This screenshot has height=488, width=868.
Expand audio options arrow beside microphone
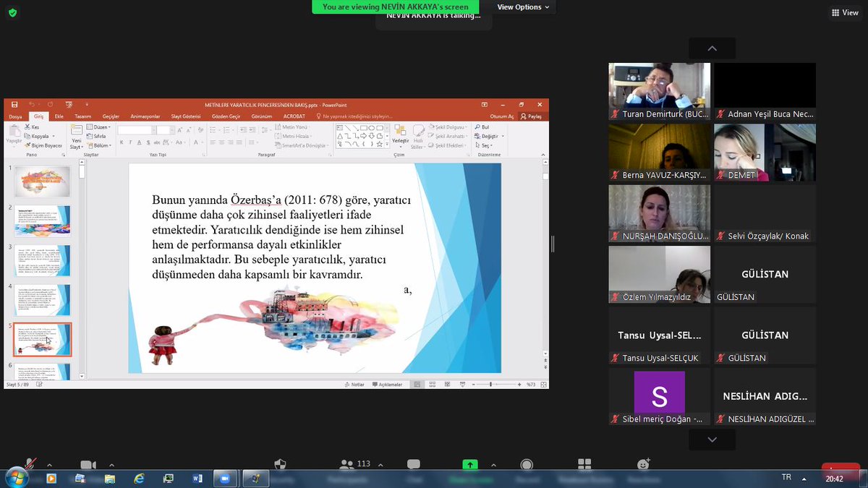tap(49, 465)
